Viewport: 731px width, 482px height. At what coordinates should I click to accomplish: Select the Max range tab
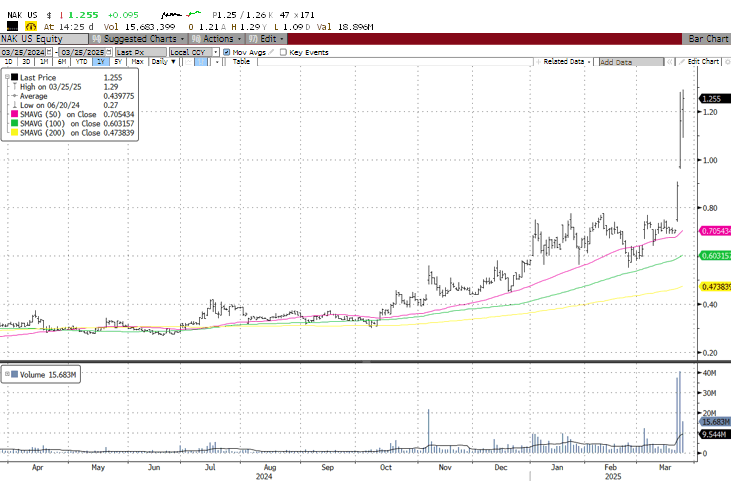click(x=137, y=62)
